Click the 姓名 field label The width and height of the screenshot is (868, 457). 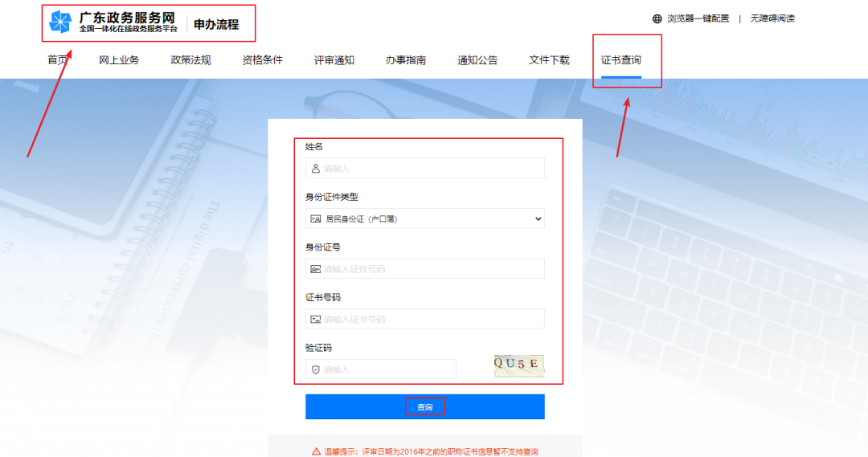click(314, 147)
